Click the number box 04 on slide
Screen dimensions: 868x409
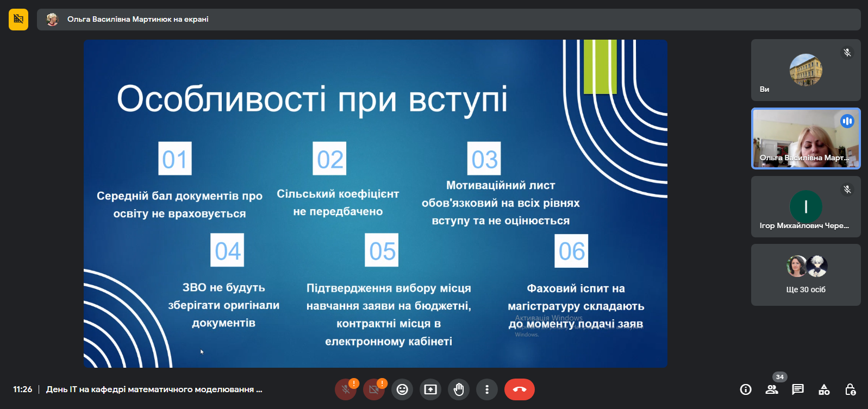pyautogui.click(x=227, y=250)
